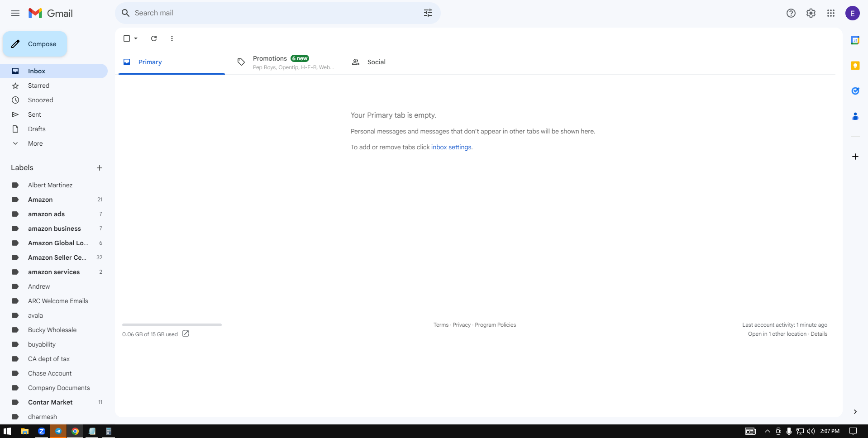The height and width of the screenshot is (438, 868).
Task: Open Telegram from the taskbar
Action: click(58, 431)
